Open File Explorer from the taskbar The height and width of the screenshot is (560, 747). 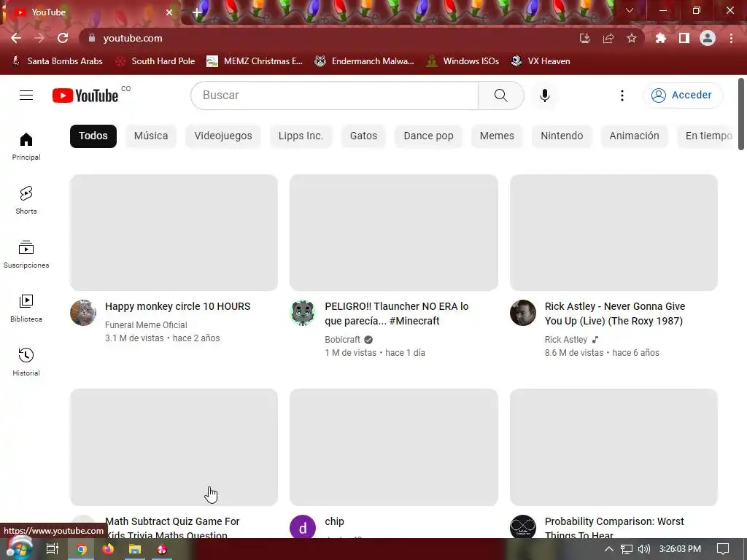point(135,549)
